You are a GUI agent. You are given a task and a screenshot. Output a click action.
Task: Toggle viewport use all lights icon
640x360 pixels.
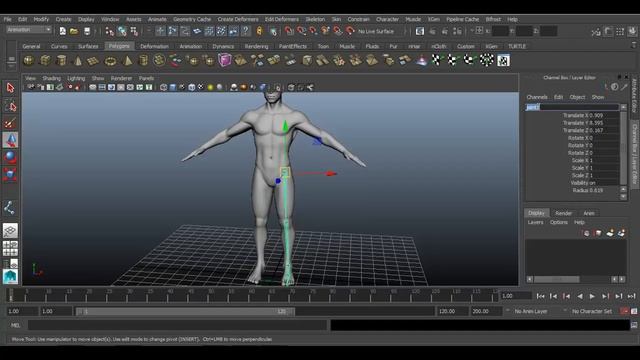(210, 87)
